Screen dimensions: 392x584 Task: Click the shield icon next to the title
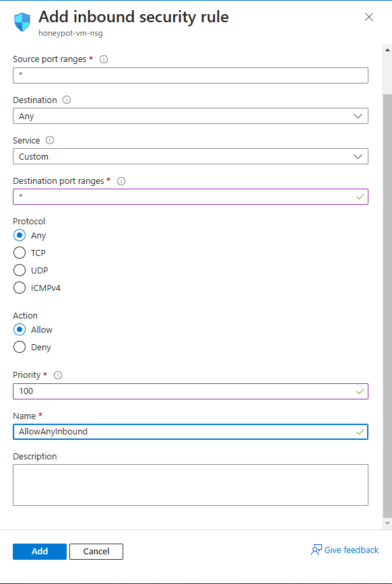point(22,22)
